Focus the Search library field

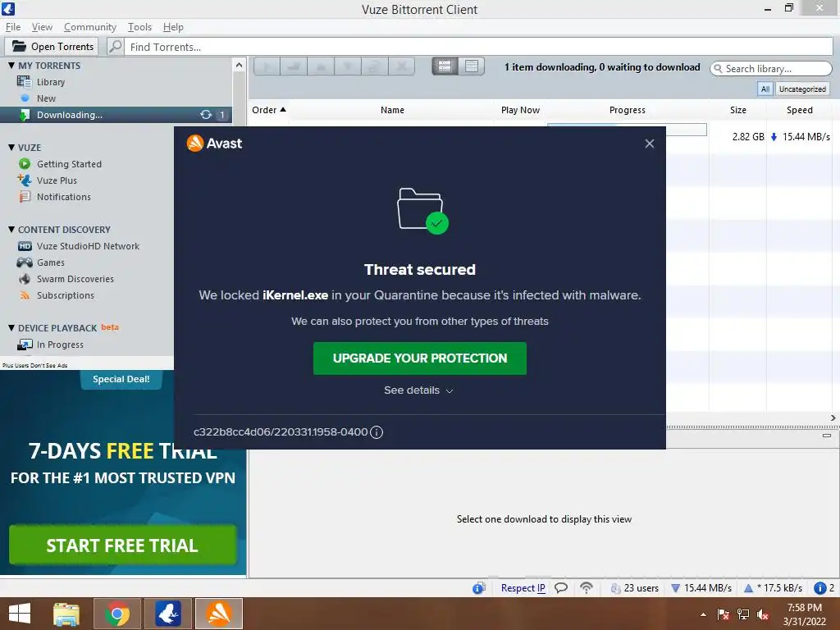[771, 69]
